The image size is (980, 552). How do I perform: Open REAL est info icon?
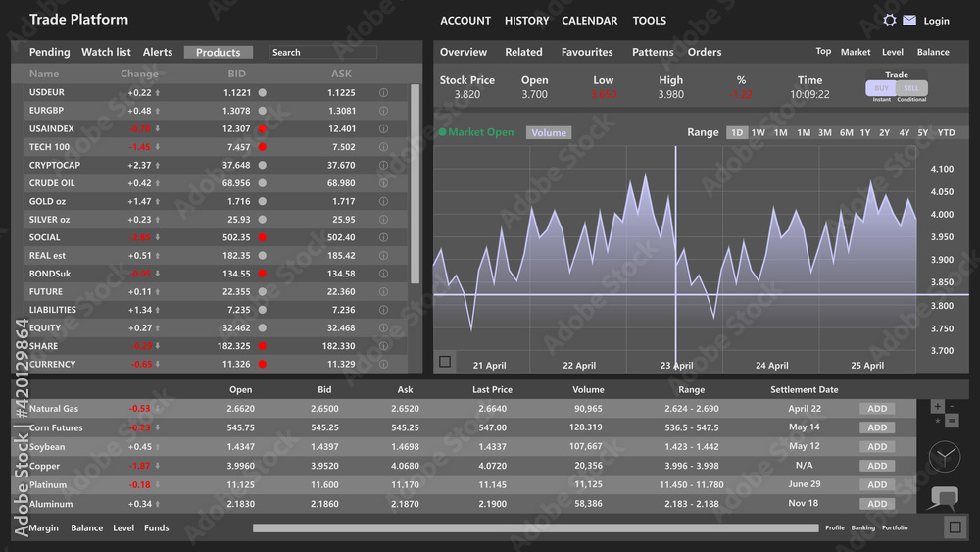tap(383, 256)
